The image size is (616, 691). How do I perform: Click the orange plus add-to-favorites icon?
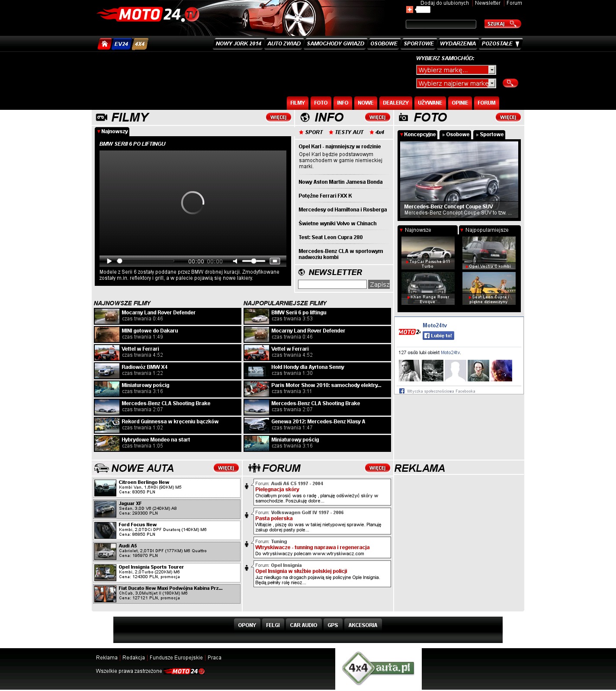point(409,10)
